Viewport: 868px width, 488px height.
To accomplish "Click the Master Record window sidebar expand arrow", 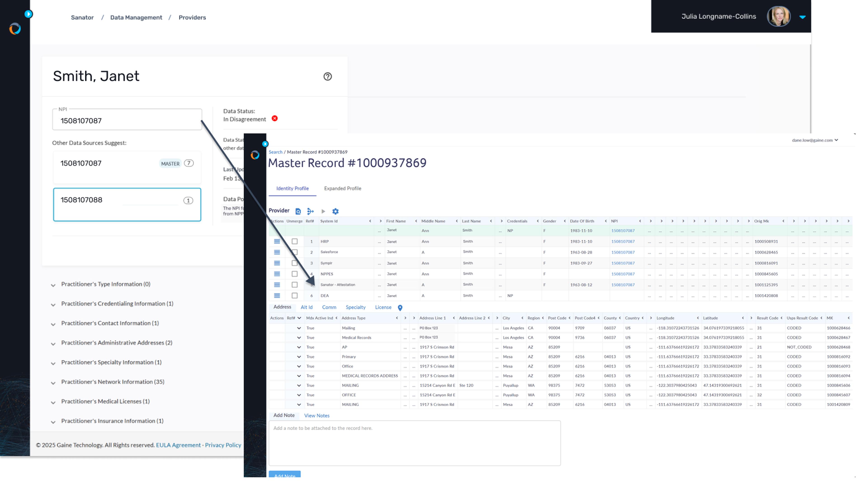I will coord(265,144).
